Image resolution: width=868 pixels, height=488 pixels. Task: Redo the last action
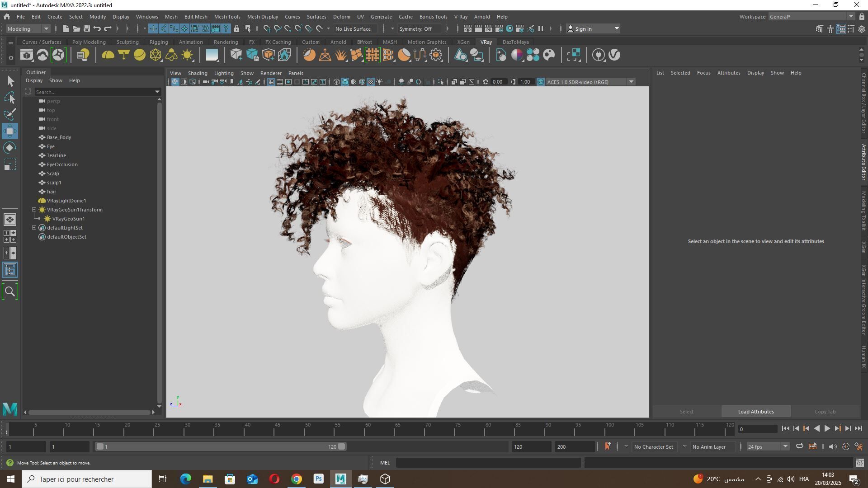(x=108, y=28)
